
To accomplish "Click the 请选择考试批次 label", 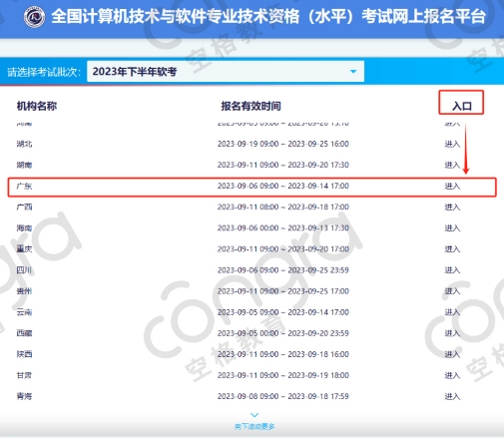I will click(44, 72).
